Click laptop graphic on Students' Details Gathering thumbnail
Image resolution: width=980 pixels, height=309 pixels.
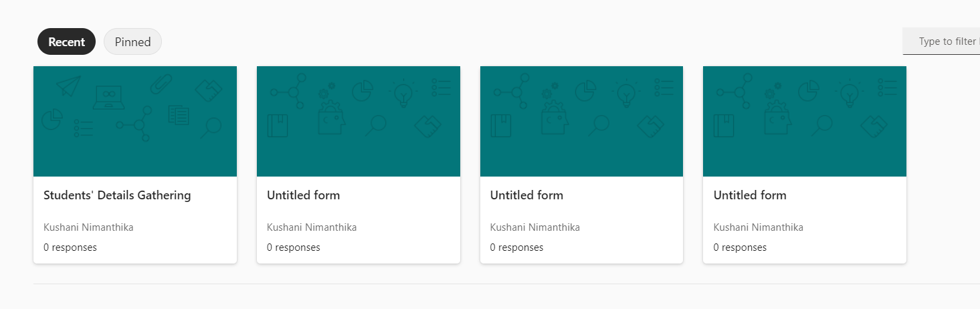[109, 97]
